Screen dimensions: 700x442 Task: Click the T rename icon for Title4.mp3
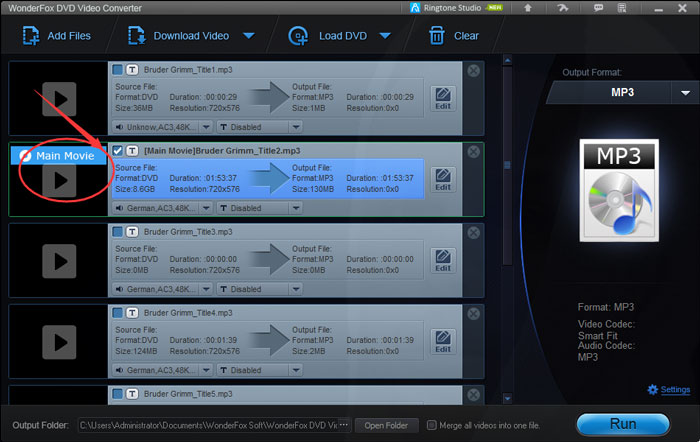pyautogui.click(x=132, y=313)
